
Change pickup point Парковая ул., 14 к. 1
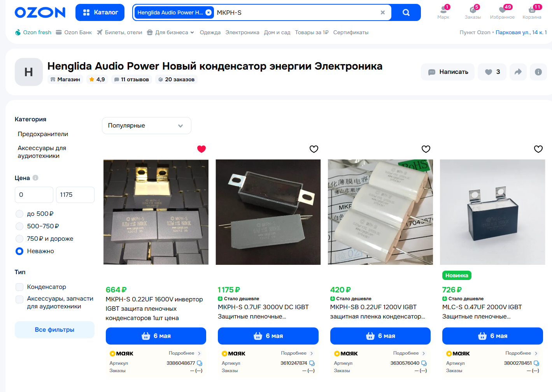pos(521,32)
